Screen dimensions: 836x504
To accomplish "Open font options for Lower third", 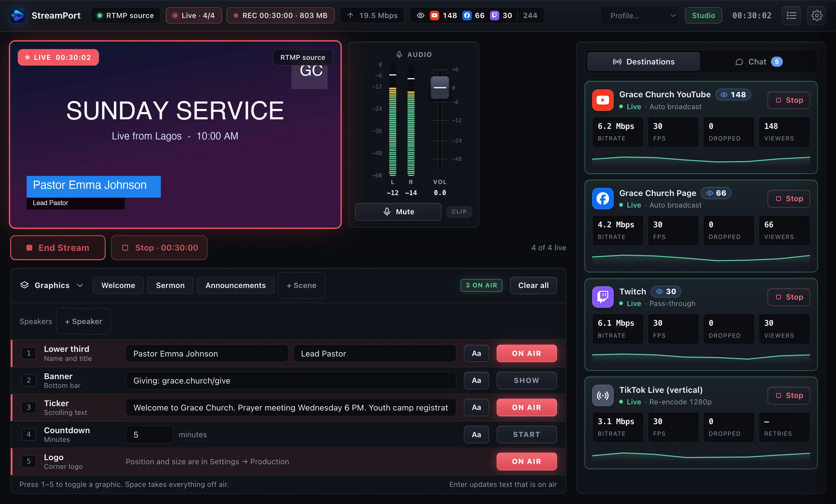I will (x=476, y=353).
